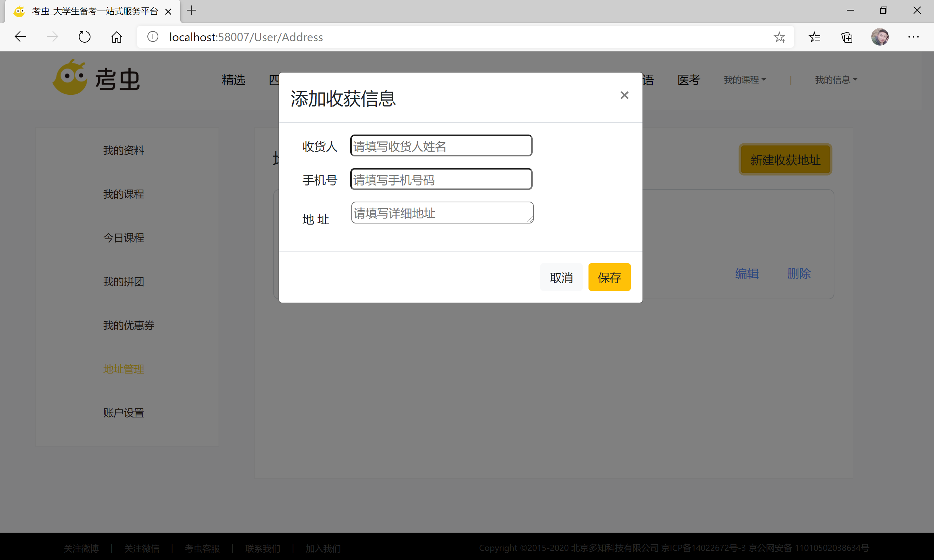This screenshot has width=934, height=560.
Task: View site information icon in address bar
Action: [x=153, y=37]
